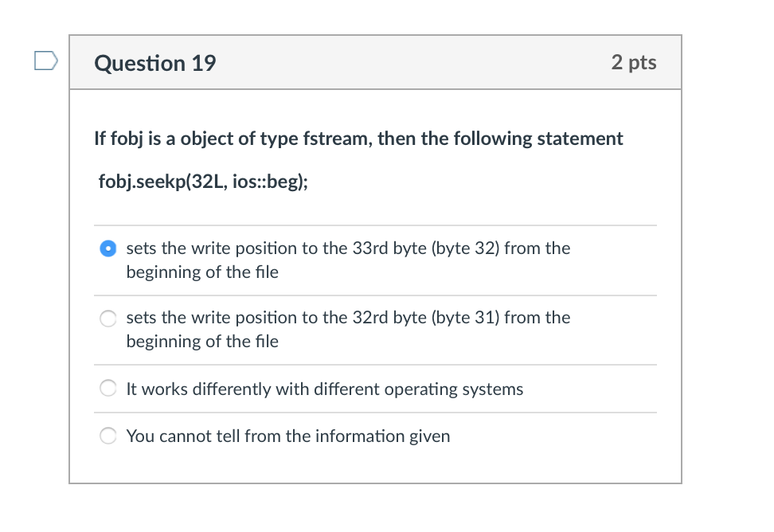This screenshot has height=532, width=774.
Task: Click the fobj.seekp code statement
Action: (203, 182)
